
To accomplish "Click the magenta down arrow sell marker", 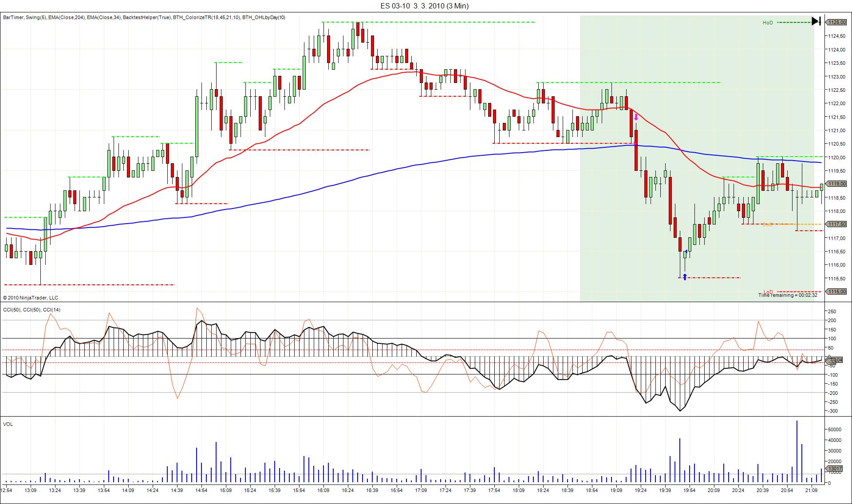I will [636, 117].
